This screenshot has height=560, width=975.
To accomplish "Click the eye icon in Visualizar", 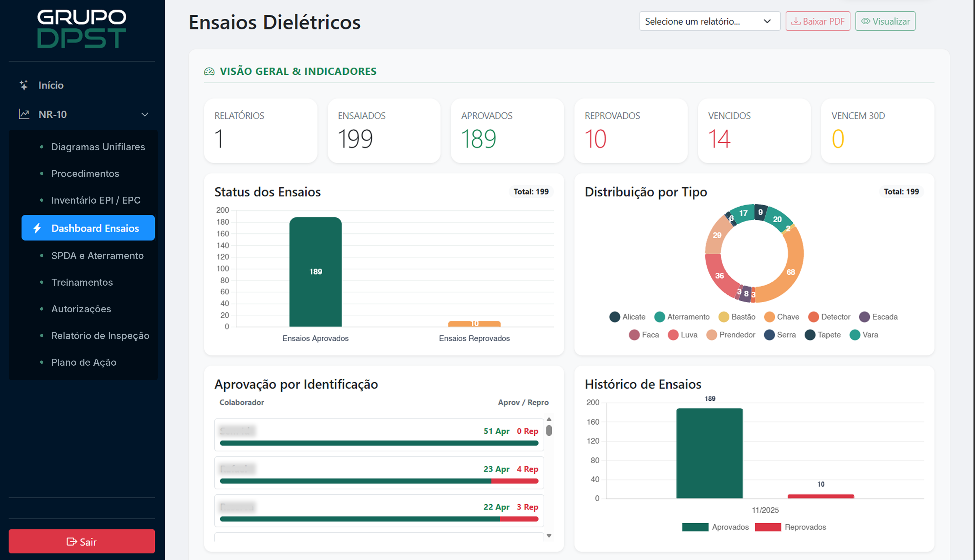I will [x=865, y=21].
